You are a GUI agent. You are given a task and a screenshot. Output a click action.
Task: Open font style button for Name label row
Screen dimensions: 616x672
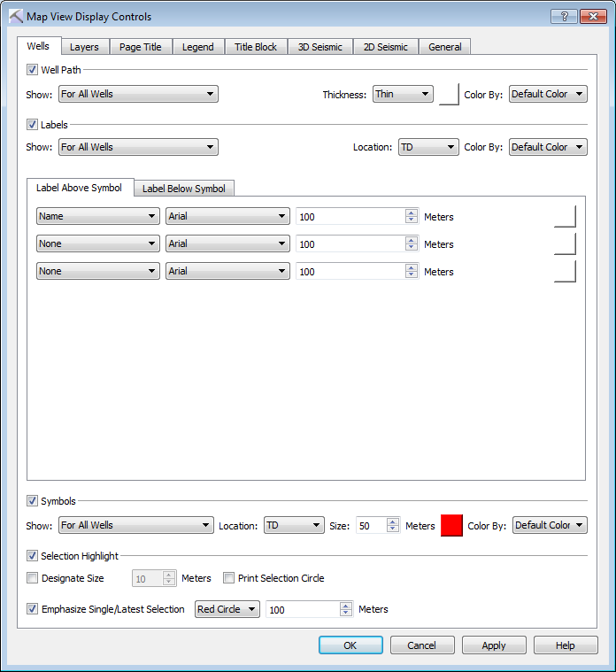click(x=565, y=216)
